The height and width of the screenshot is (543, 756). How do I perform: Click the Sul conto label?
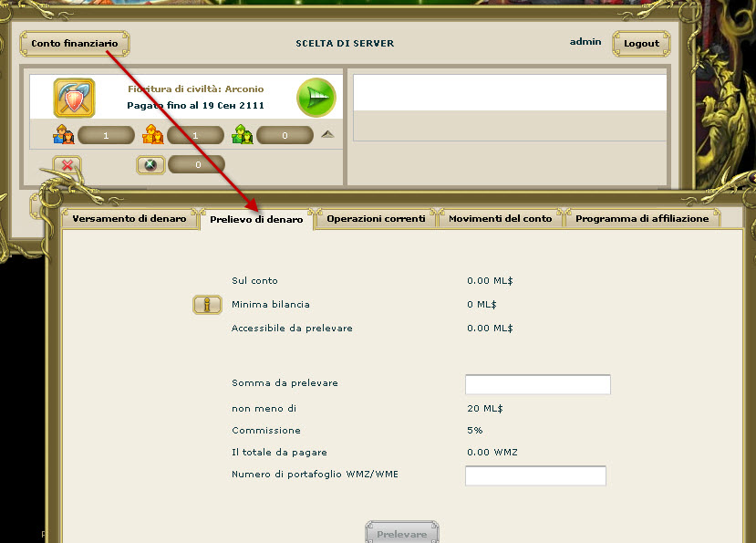(254, 280)
